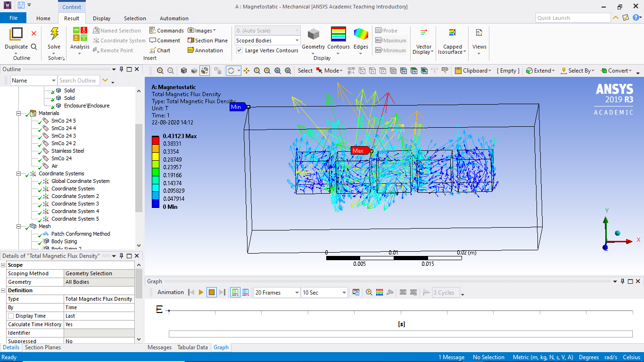Image resolution: width=644 pixels, height=362 pixels.
Task: Click the Duplicate outline icon
Action: coord(16,34)
